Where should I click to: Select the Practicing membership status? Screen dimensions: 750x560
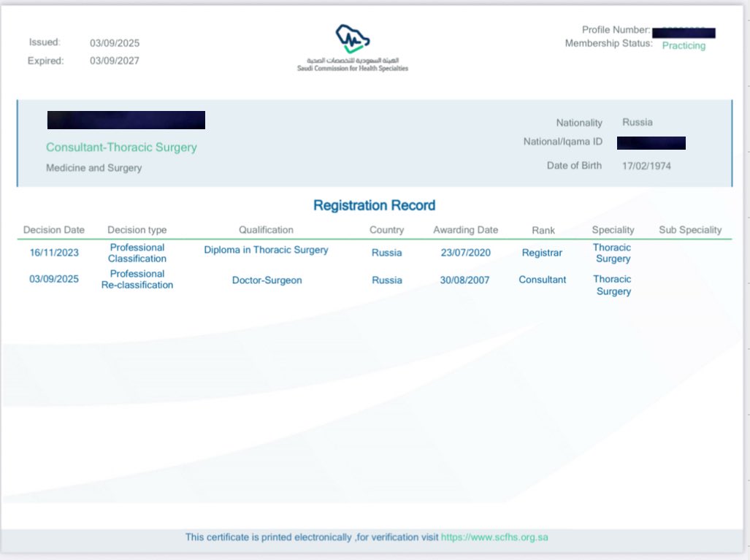coord(684,45)
